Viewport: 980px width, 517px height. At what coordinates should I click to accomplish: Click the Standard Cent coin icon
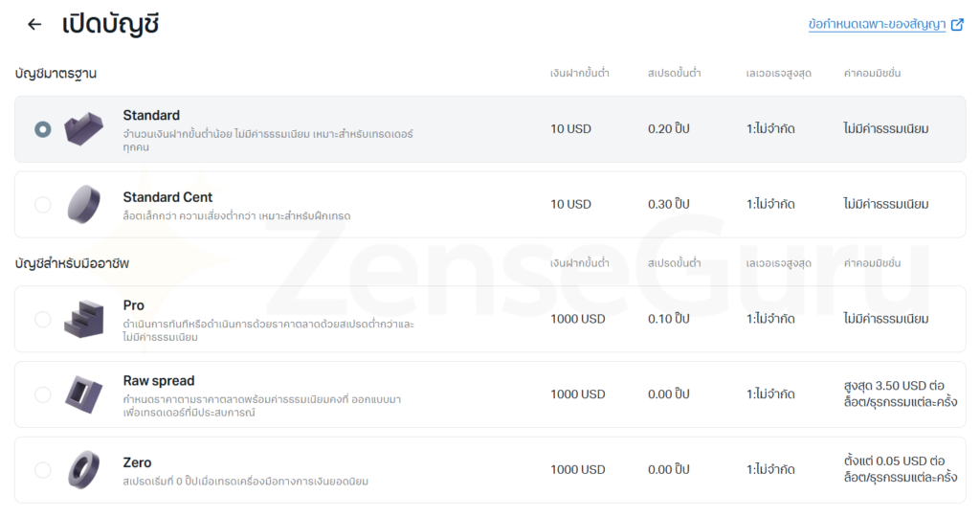84,205
